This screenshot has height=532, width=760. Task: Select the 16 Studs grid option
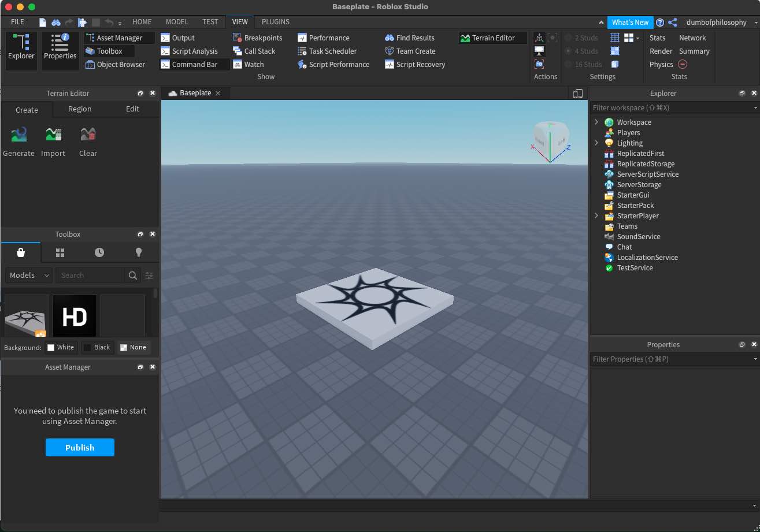click(583, 64)
